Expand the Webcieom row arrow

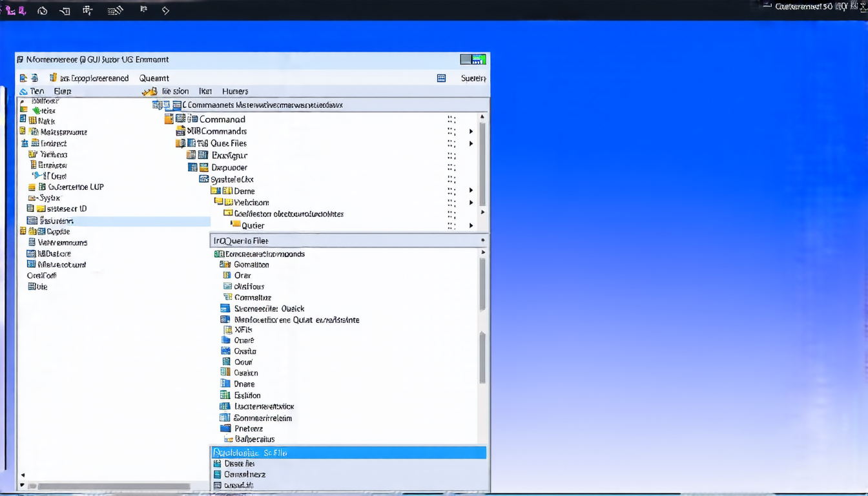[x=471, y=202]
